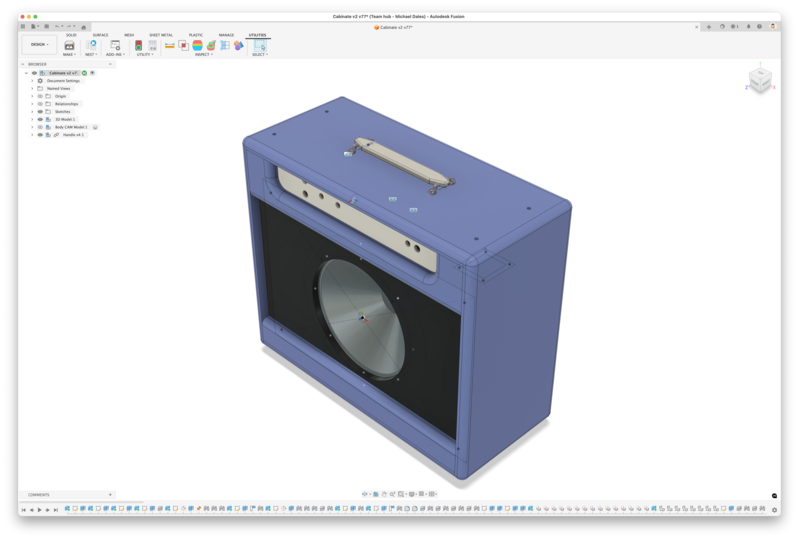Click the Save icon in quick toolbar
This screenshot has width=799, height=540.
tap(46, 26)
